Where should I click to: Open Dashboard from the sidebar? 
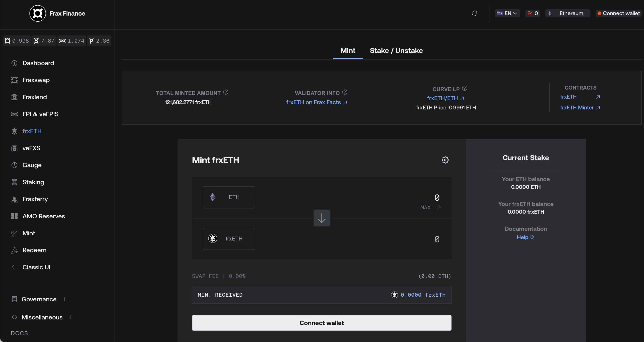click(x=38, y=63)
